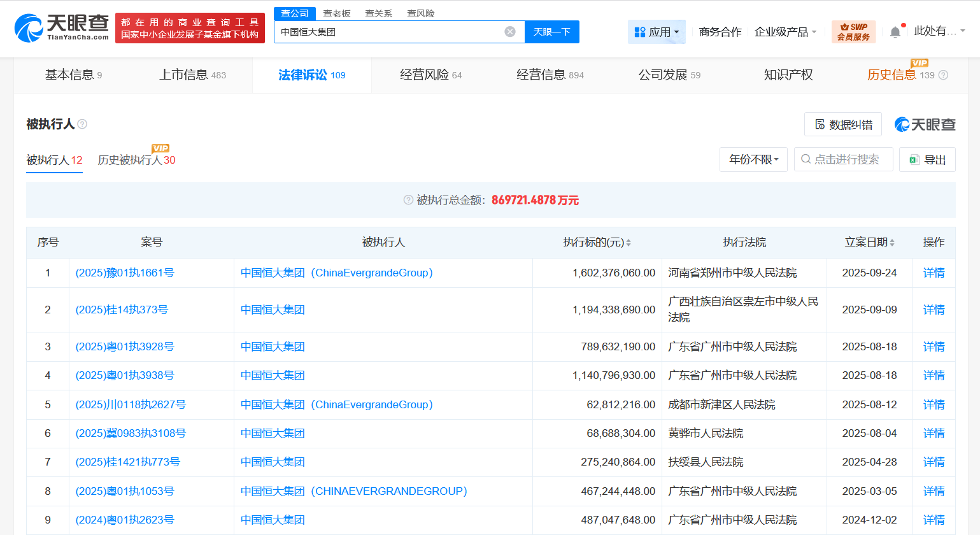Sort by 立案日期 column arrows

tap(892, 243)
